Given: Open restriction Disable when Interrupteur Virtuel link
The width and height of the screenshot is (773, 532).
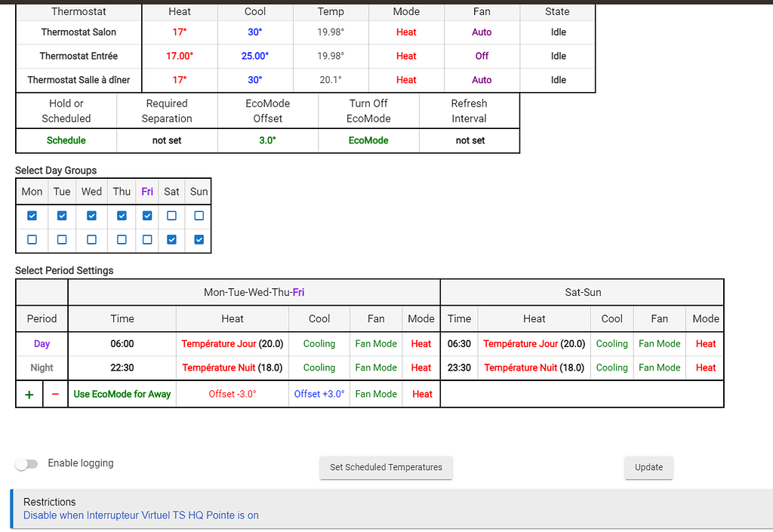Looking at the screenshot, I should point(140,515).
